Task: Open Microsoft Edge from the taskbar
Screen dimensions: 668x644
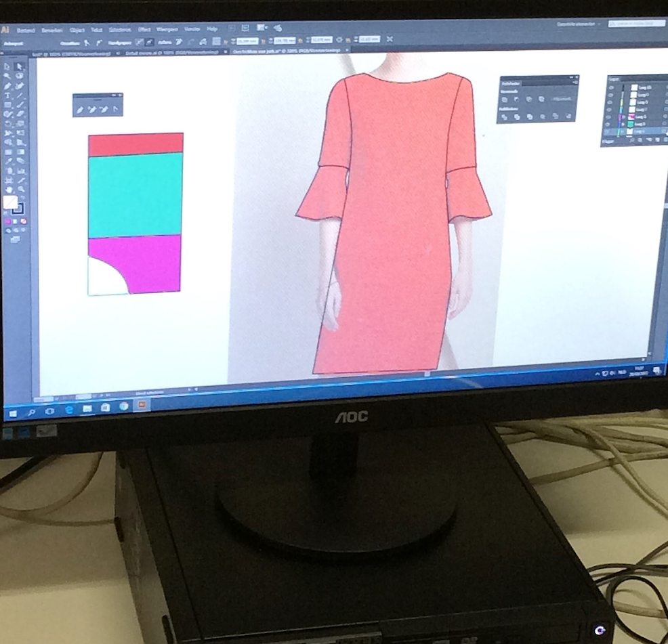Action: pos(68,410)
